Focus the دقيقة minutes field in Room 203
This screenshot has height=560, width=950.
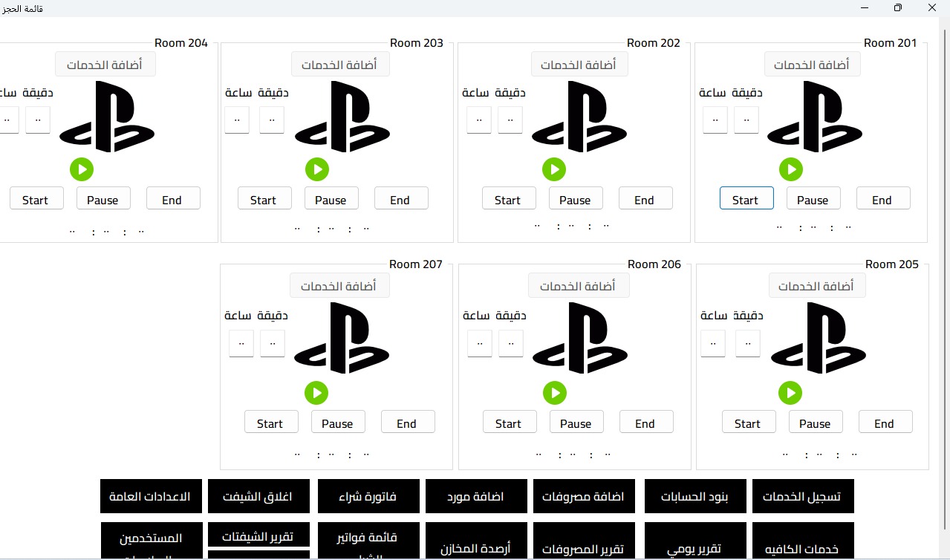click(x=272, y=120)
